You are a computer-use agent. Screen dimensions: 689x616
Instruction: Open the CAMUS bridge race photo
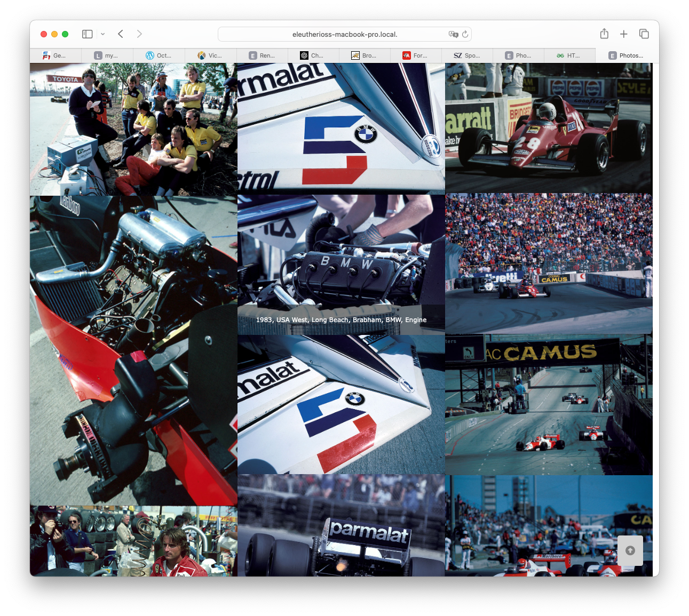point(549,404)
